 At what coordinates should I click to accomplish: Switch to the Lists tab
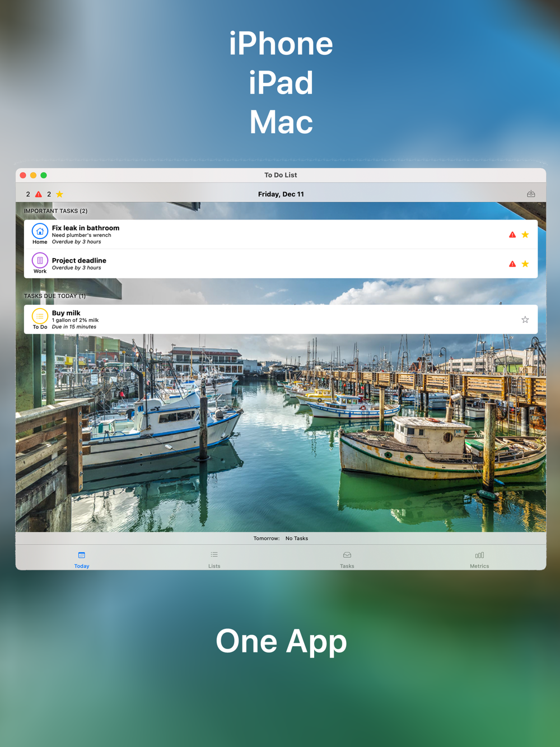coord(214,559)
